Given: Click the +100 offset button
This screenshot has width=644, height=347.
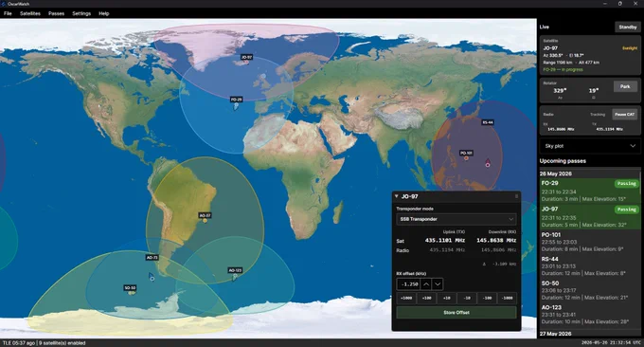Looking at the screenshot, I should point(426,298).
